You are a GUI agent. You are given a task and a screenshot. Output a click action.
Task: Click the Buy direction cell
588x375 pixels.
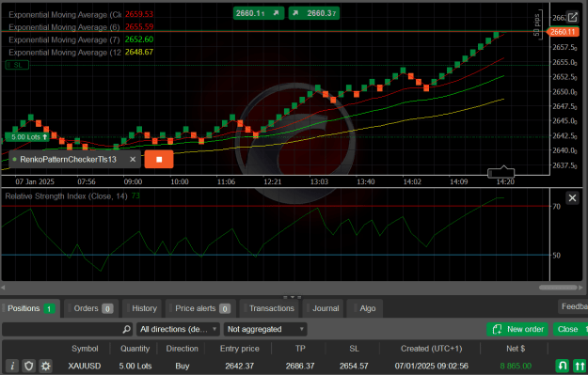[183, 366]
